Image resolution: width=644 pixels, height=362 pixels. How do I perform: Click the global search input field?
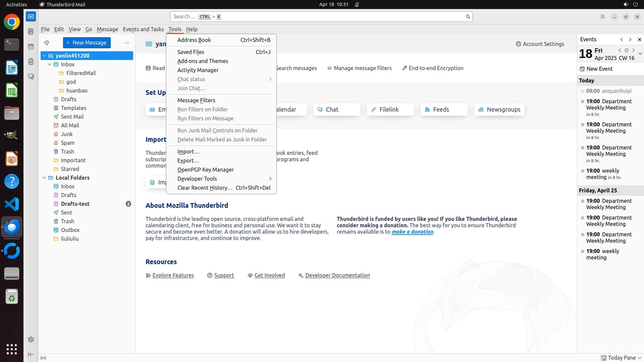[319, 16]
